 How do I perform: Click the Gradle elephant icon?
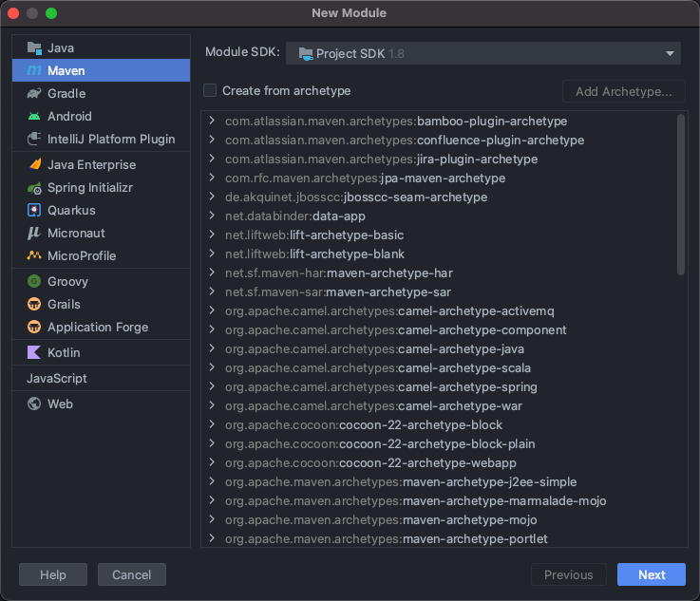[34, 93]
